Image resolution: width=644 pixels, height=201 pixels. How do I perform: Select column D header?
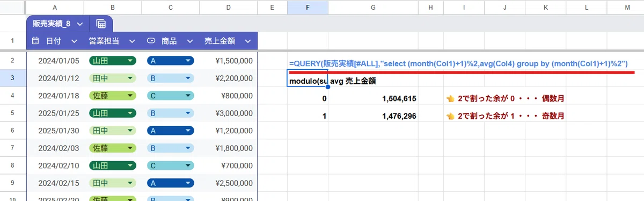(229, 7)
